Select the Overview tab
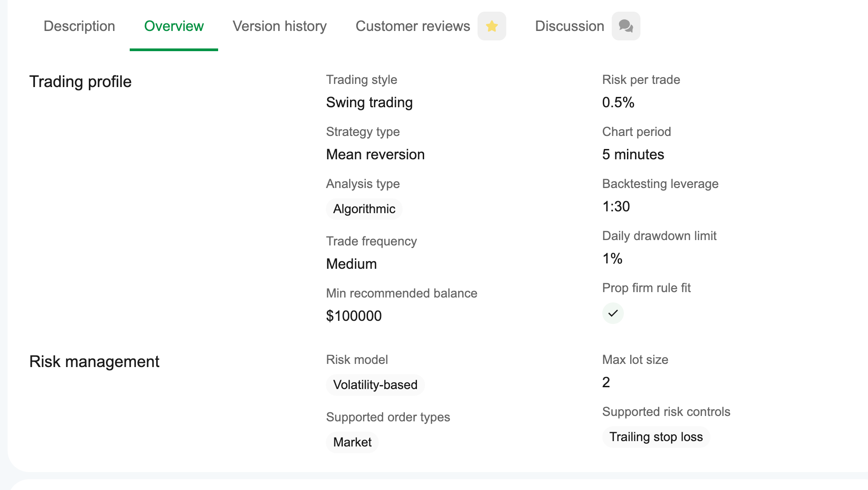The image size is (868, 490). point(174,26)
